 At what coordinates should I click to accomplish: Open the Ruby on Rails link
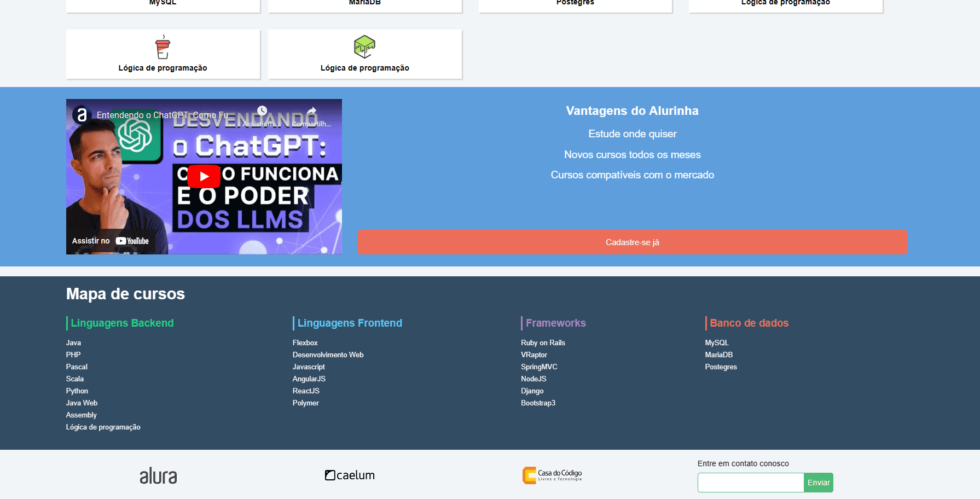point(543,343)
